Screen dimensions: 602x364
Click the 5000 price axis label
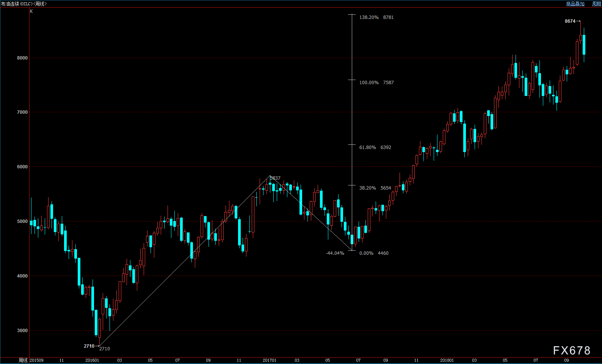click(22, 221)
